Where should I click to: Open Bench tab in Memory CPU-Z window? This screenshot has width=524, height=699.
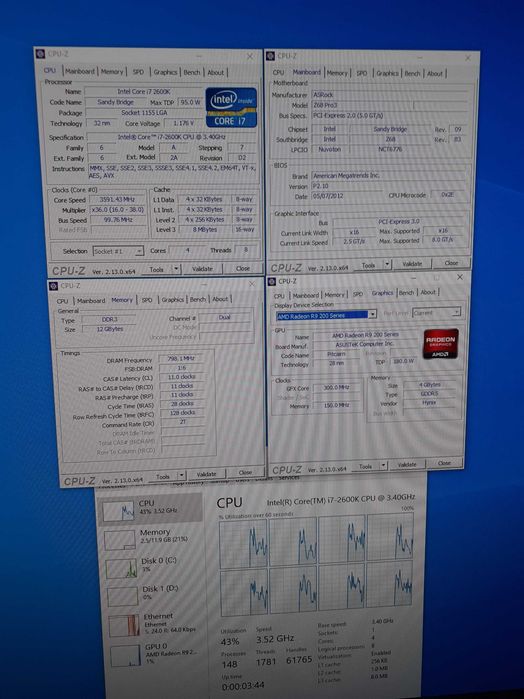(198, 299)
